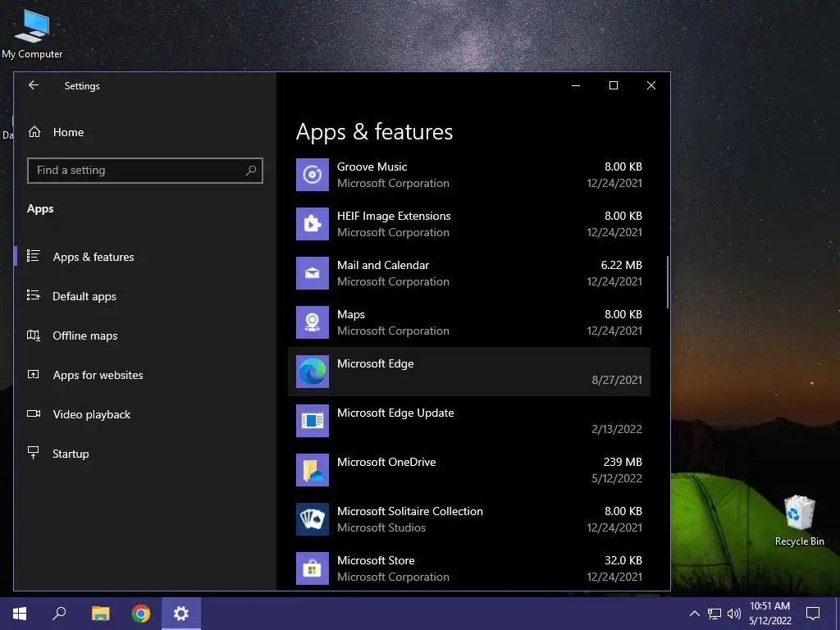Click the Solitaire Collection cards icon
840x630 pixels.
pos(313,519)
